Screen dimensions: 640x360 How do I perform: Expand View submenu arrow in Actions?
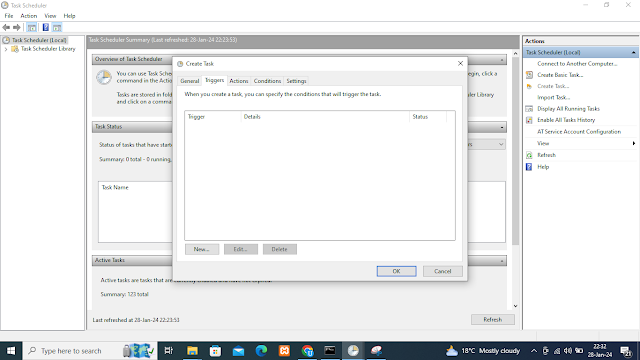tap(633, 143)
